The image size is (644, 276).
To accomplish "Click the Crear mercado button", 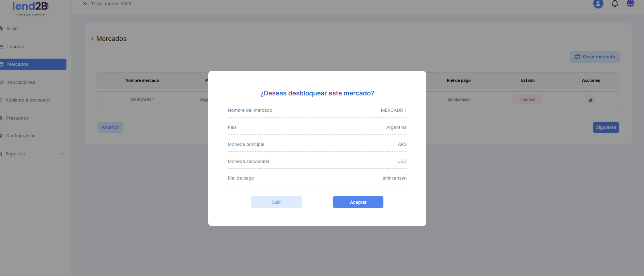I will [595, 57].
